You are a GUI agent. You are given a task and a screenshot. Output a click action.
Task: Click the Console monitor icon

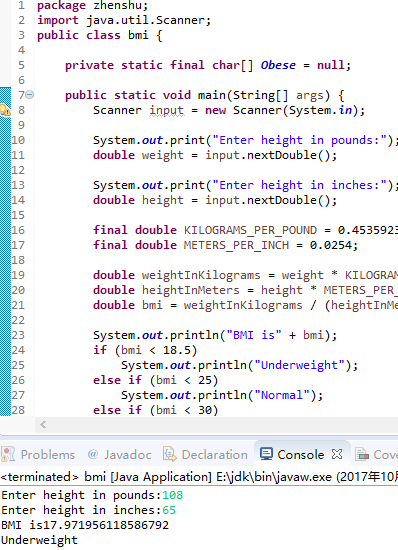pyautogui.click(x=266, y=454)
